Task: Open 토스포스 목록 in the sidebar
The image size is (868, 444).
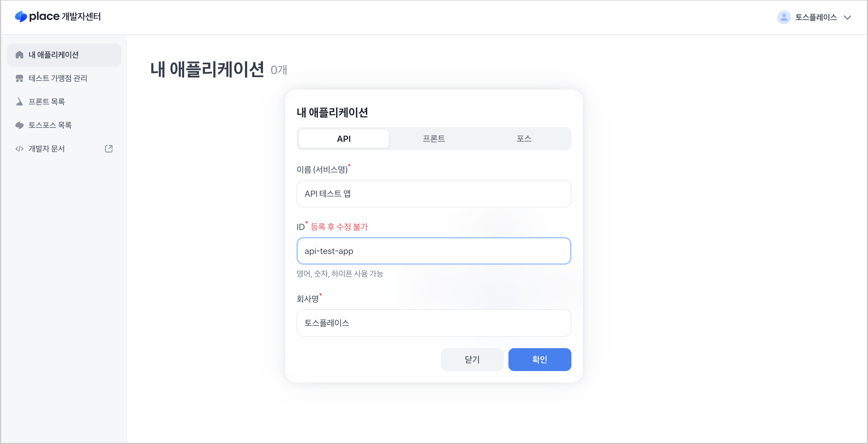Action: coord(50,125)
